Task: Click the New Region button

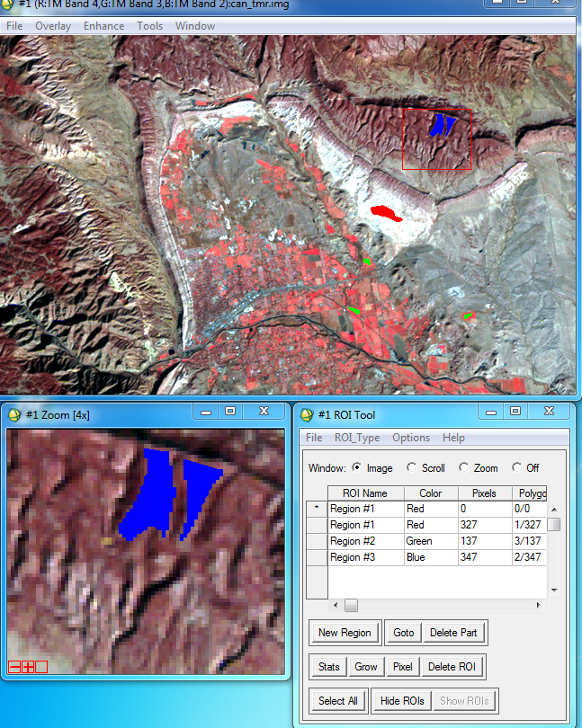Action: [345, 633]
